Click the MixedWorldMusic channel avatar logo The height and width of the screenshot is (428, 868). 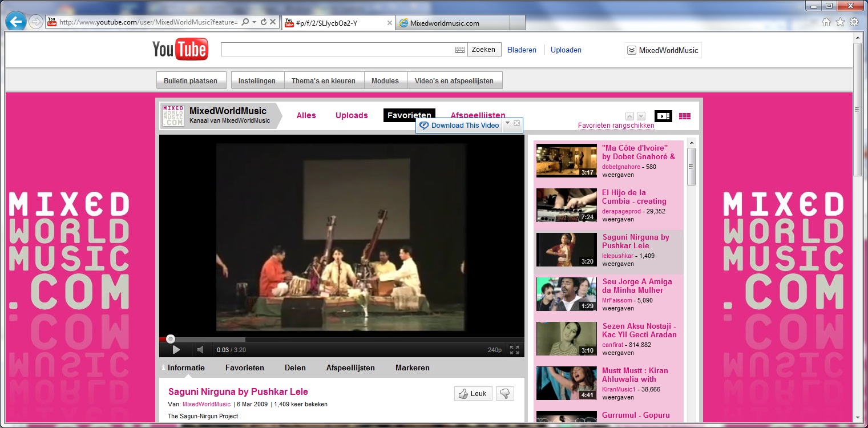click(x=173, y=115)
